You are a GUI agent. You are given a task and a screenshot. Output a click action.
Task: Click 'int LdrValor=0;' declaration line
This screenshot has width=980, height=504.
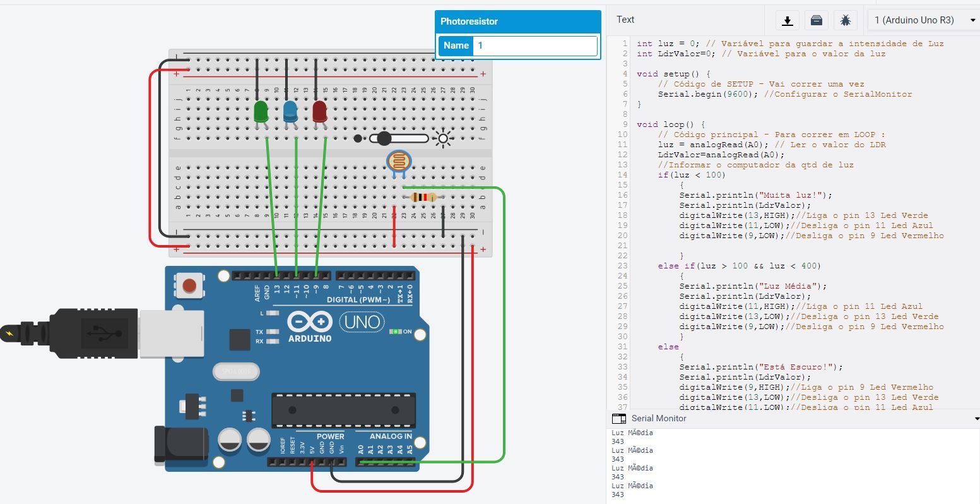761,54
